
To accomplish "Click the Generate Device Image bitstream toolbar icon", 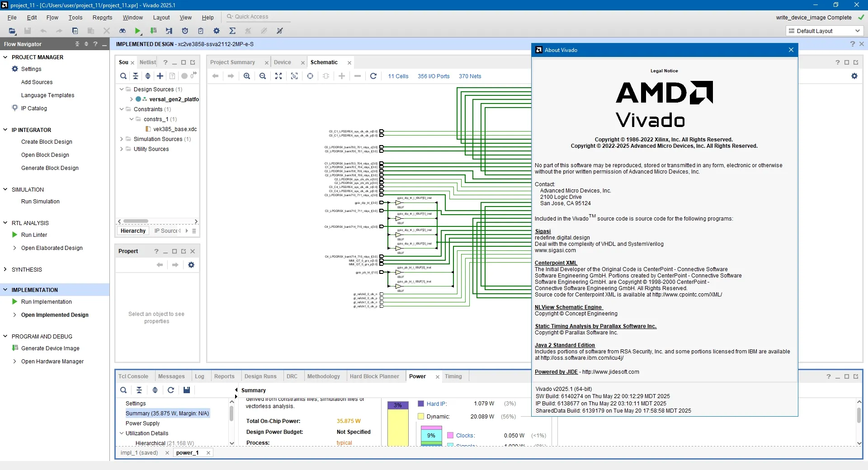I will click(154, 31).
